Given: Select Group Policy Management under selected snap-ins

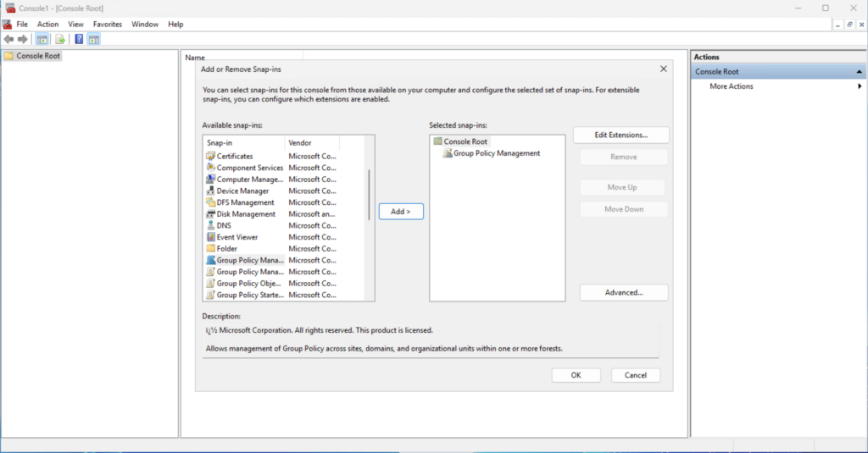Looking at the screenshot, I should point(497,153).
